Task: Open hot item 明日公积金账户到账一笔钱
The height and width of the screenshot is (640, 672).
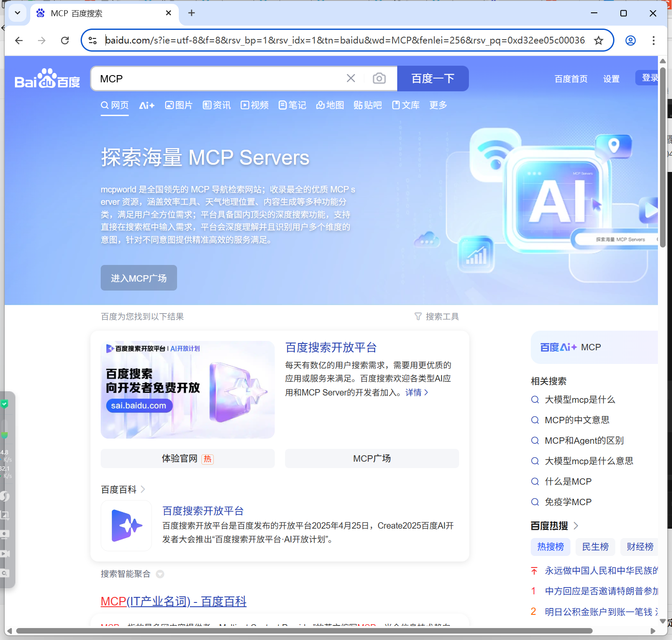Action: click(x=601, y=612)
